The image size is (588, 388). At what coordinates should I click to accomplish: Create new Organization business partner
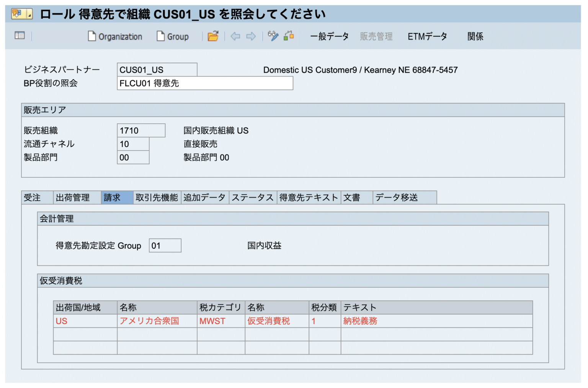click(115, 36)
